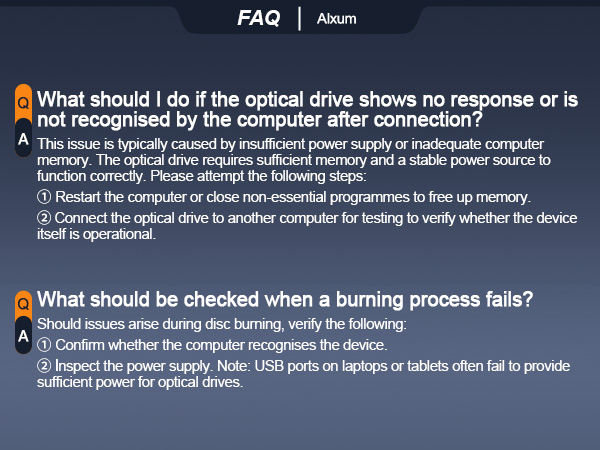Click the orange Q icon beside the optical drive question
Viewport: 600px width, 450px height.
coord(23,102)
